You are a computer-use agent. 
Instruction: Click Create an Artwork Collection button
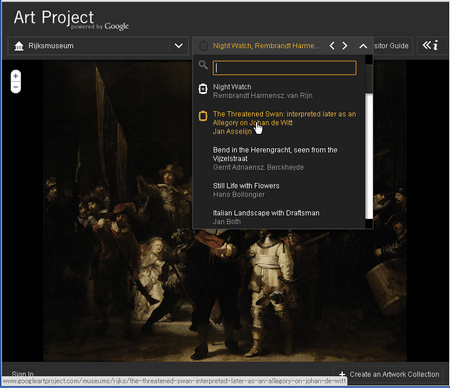pyautogui.click(x=389, y=374)
